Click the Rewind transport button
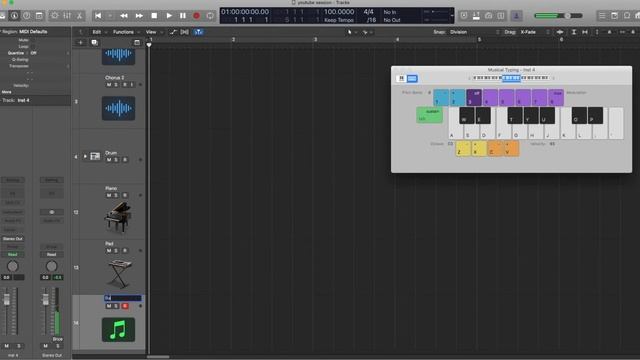Viewport: 640px width, 360px height. 124,16
